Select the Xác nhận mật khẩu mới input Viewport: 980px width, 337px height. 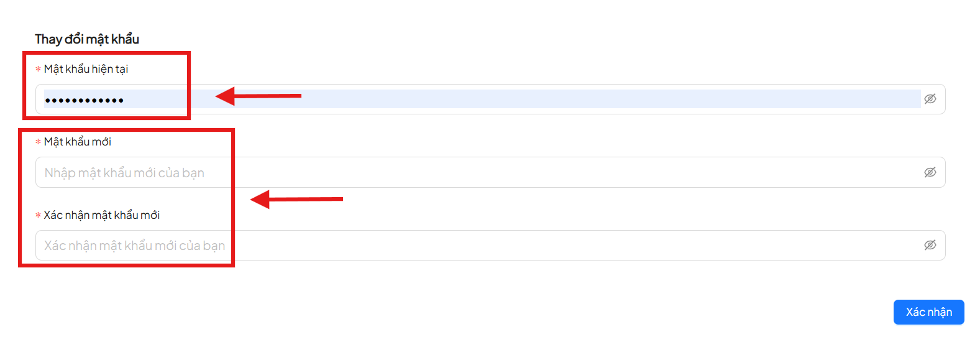click(559, 245)
